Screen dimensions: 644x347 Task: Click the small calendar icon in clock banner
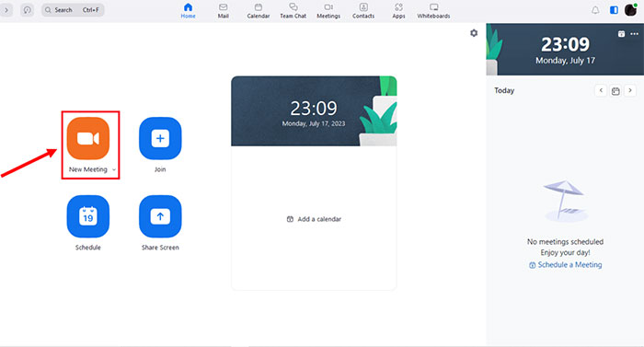[x=621, y=34]
